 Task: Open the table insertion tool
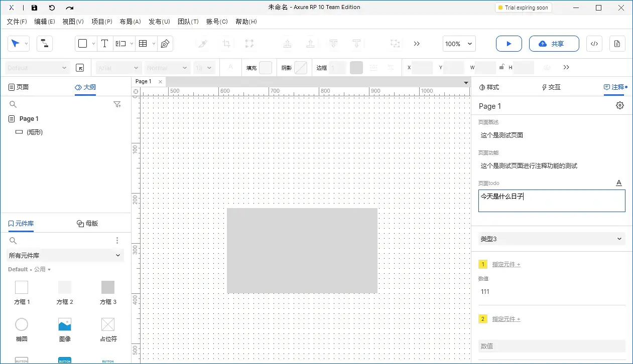pos(143,44)
